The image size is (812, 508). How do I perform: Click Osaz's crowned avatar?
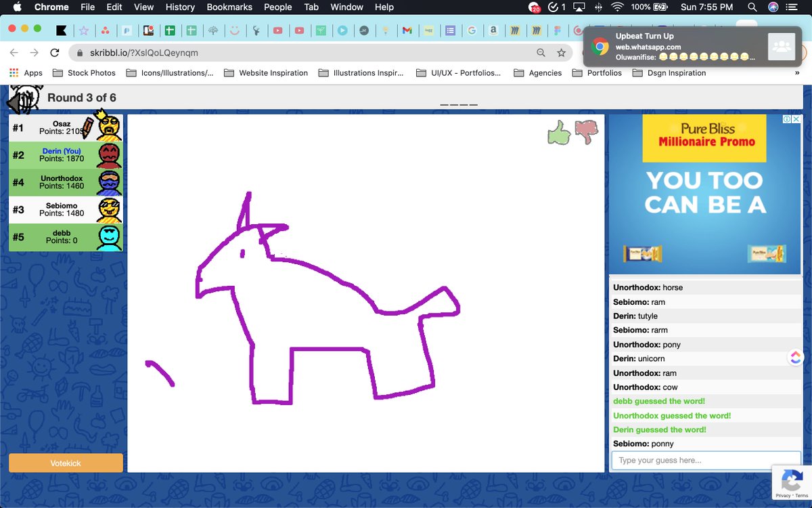pos(109,126)
